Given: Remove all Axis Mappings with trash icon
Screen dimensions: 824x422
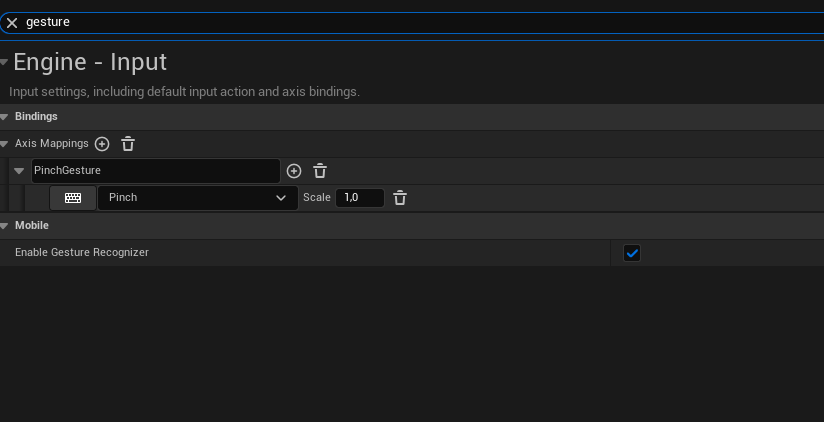Looking at the screenshot, I should click(x=128, y=144).
